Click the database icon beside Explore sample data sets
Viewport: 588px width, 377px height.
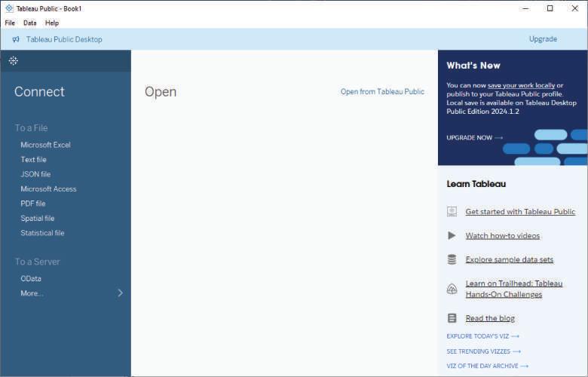point(452,259)
